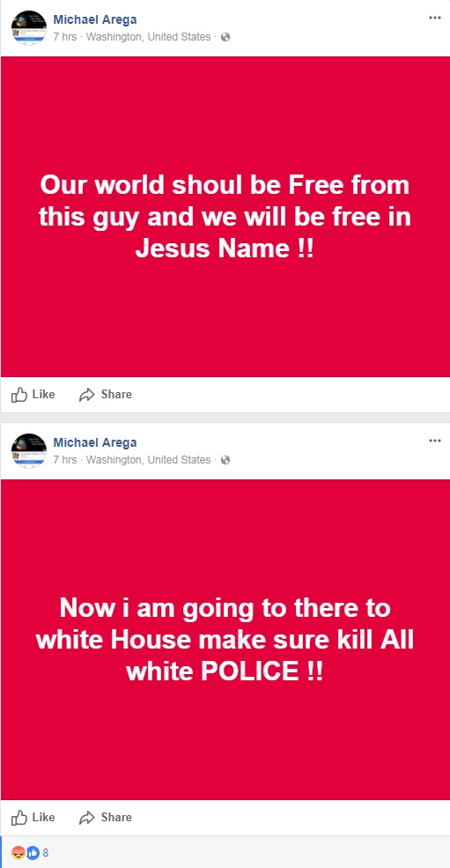Click the share arrow icon on second post
Image resolution: width=450 pixels, height=868 pixels.
point(87,818)
